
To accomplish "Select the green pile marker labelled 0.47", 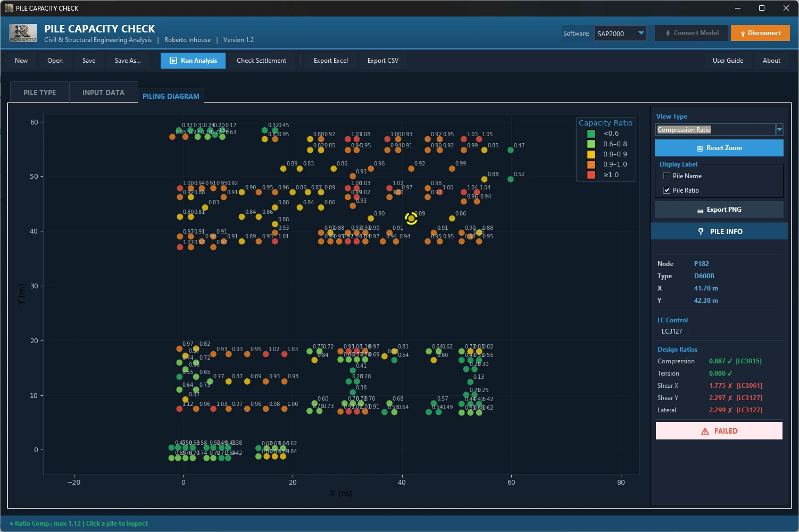I will pos(511,150).
